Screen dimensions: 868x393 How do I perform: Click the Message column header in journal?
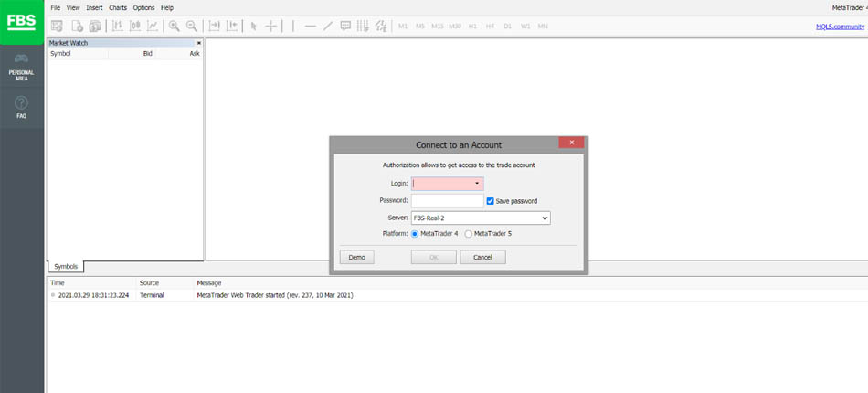[x=209, y=282]
